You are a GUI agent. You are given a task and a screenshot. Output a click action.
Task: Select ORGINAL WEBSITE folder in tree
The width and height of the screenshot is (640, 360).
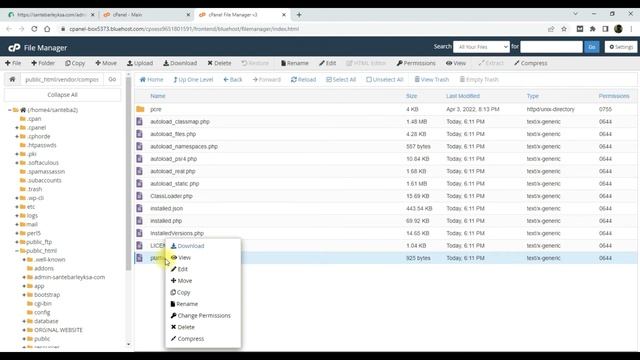[x=58, y=330]
